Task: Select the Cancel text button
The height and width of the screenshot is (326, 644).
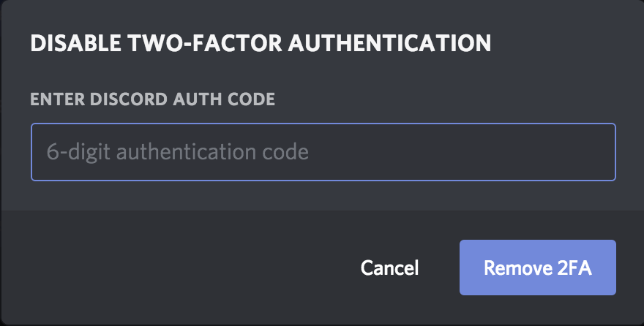Action: coord(389,268)
